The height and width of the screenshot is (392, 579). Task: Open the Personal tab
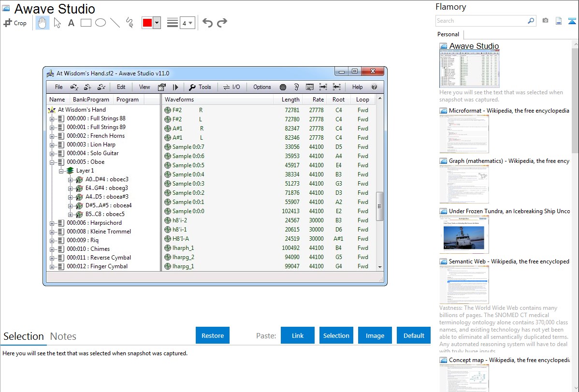point(448,34)
